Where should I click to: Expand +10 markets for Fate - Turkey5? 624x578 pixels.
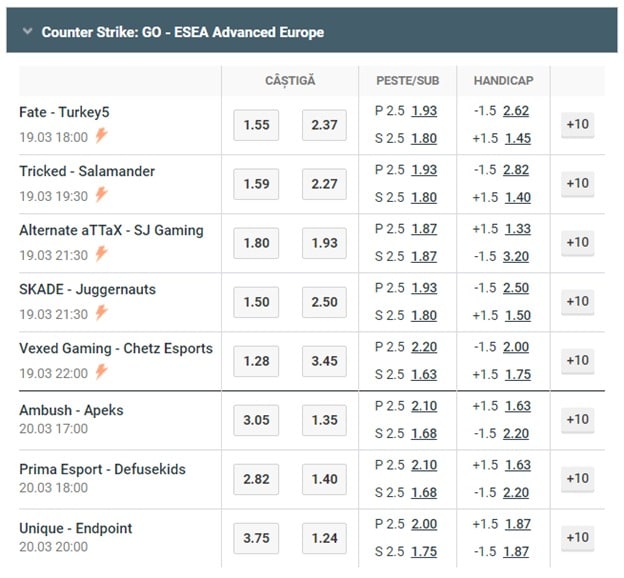click(577, 125)
